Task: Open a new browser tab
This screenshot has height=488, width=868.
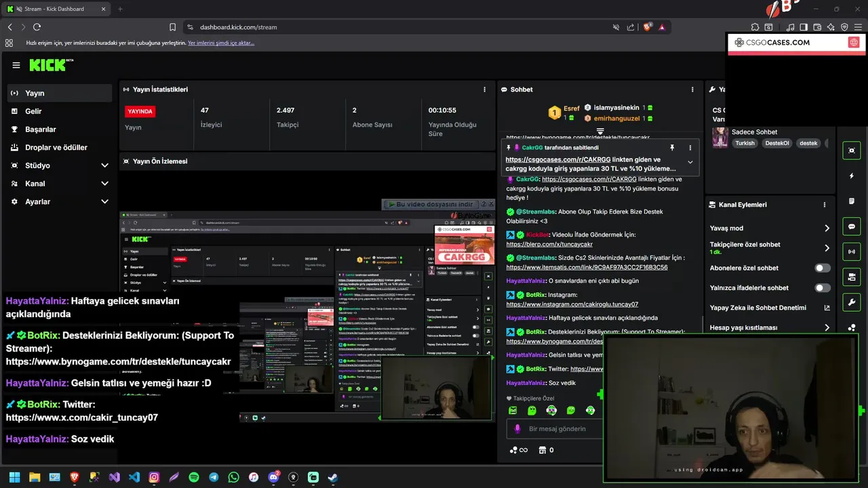Action: [x=120, y=9]
